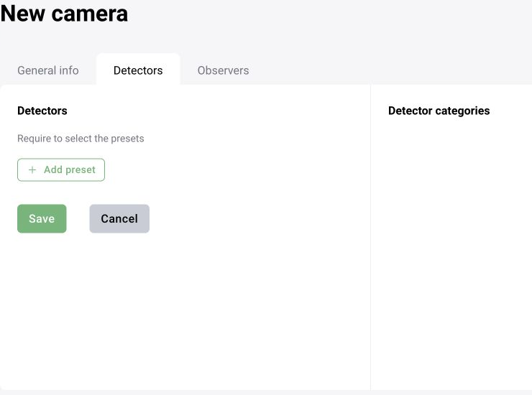Click the 'Detector categories' heading
The height and width of the screenshot is (395, 532).
coord(439,111)
